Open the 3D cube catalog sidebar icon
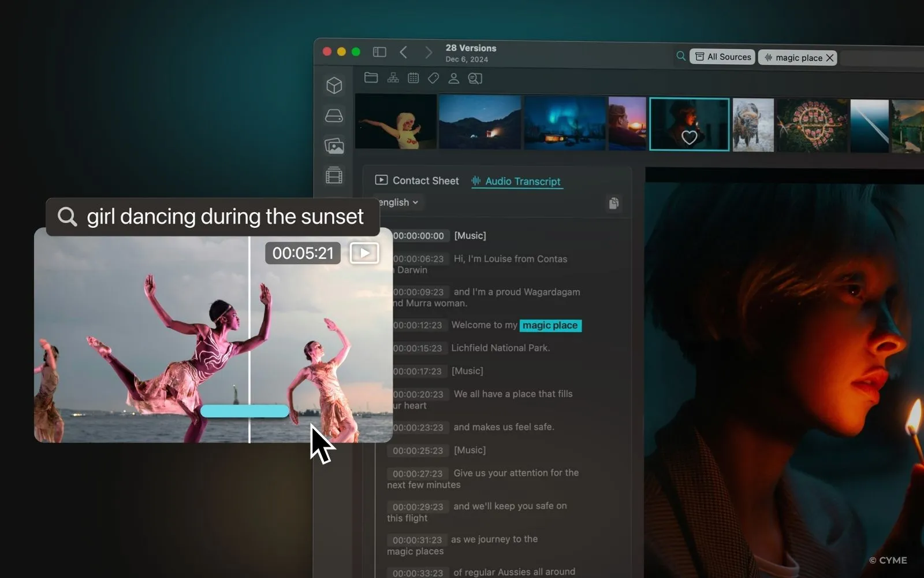 (x=334, y=86)
